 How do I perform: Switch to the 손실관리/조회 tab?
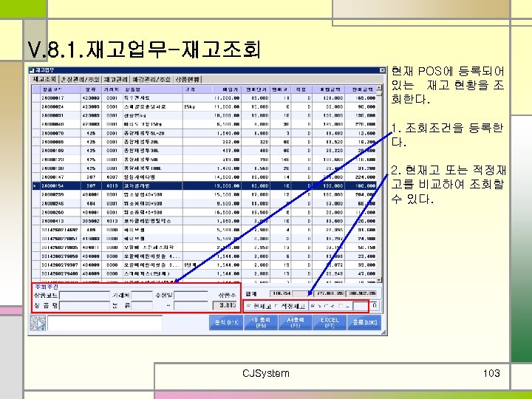tap(80, 79)
